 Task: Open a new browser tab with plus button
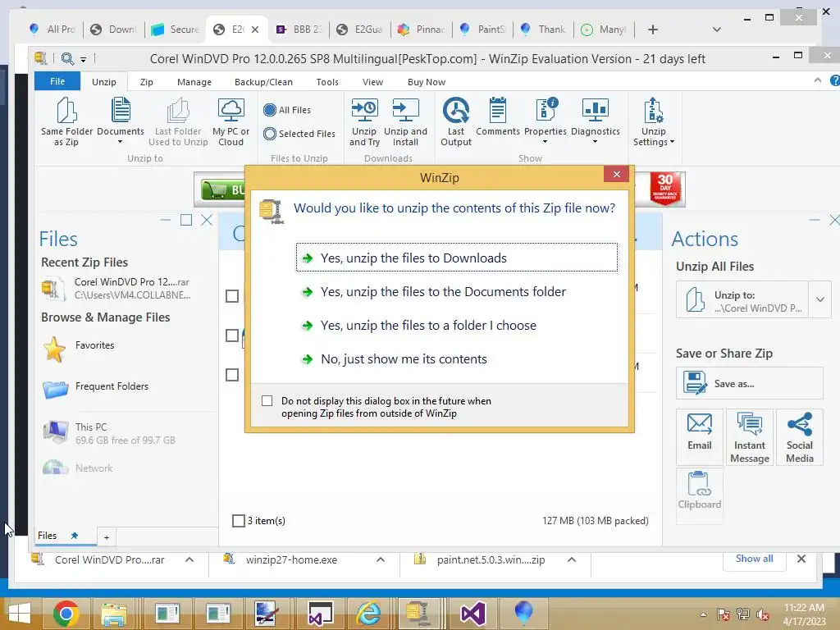[652, 30]
